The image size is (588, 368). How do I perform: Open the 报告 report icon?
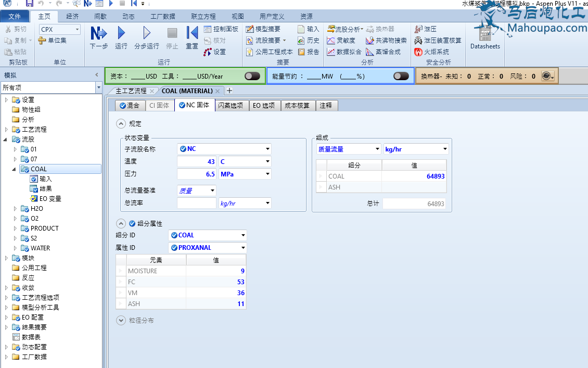pyautogui.click(x=308, y=52)
